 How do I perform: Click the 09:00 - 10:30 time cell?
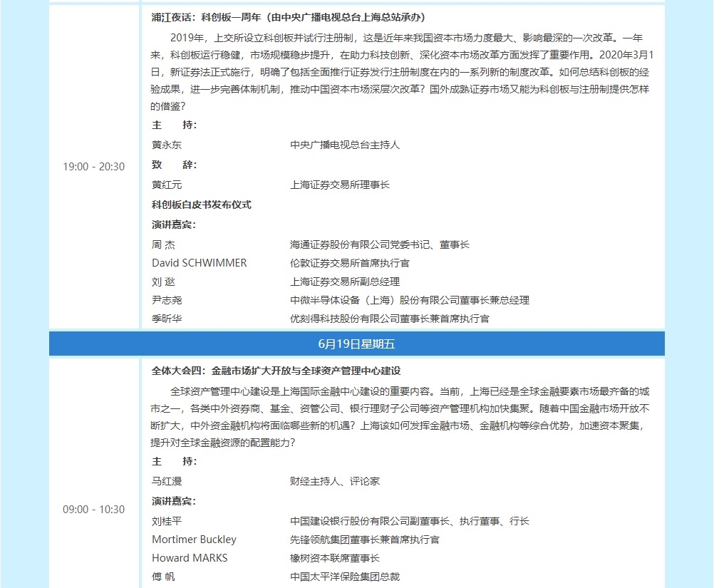click(x=94, y=510)
